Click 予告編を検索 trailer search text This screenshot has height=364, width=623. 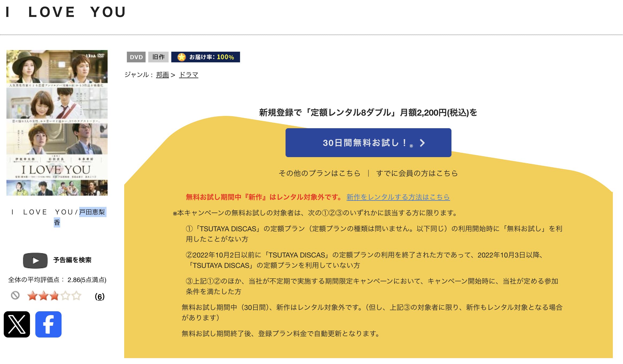click(x=72, y=260)
